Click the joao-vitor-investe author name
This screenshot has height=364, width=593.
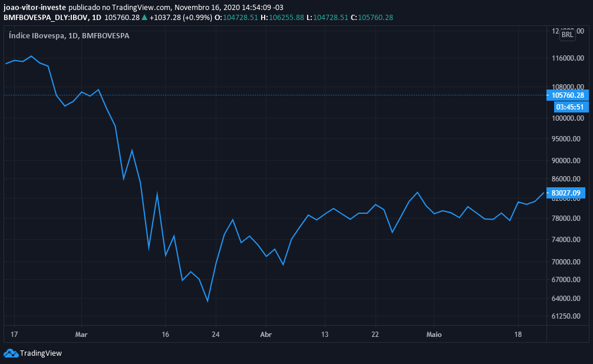pyautogui.click(x=35, y=7)
